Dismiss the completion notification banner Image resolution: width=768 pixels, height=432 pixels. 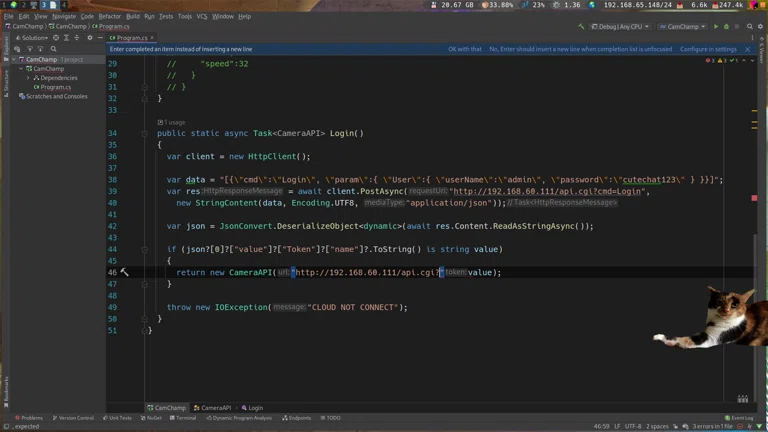coord(746,49)
